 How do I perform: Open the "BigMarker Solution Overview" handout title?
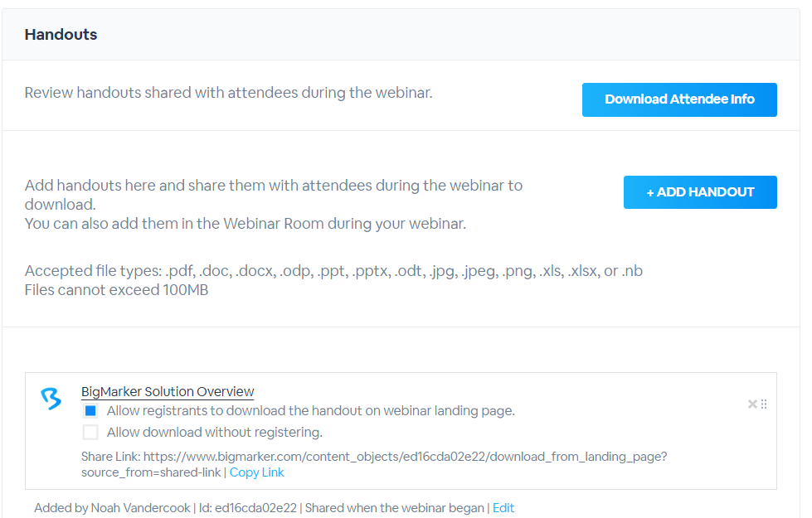pos(168,391)
